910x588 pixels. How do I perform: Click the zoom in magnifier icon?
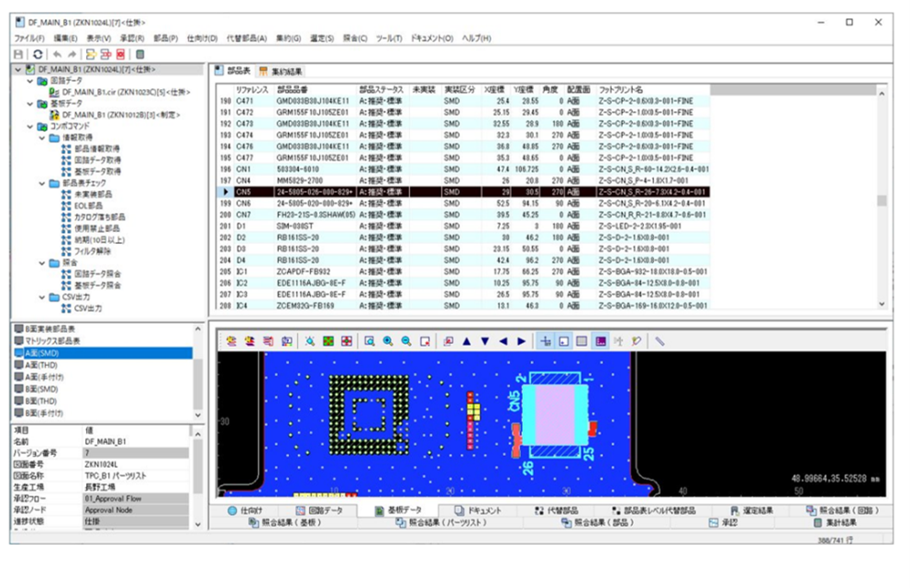pyautogui.click(x=388, y=341)
